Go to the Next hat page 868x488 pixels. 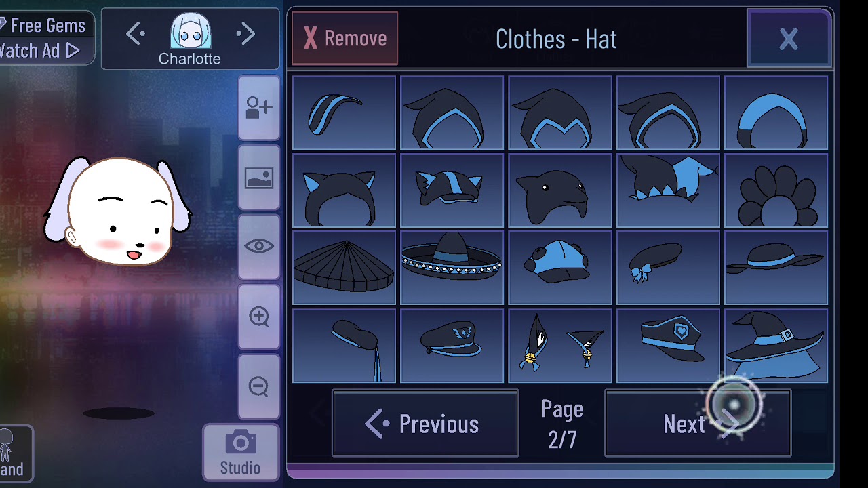(x=698, y=424)
